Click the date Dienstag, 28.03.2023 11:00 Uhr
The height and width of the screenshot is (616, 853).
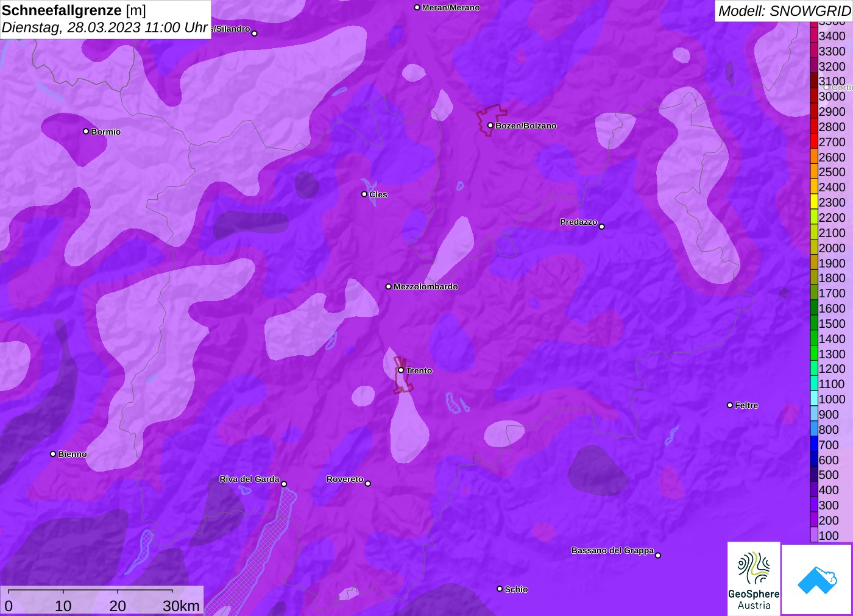click(x=105, y=28)
